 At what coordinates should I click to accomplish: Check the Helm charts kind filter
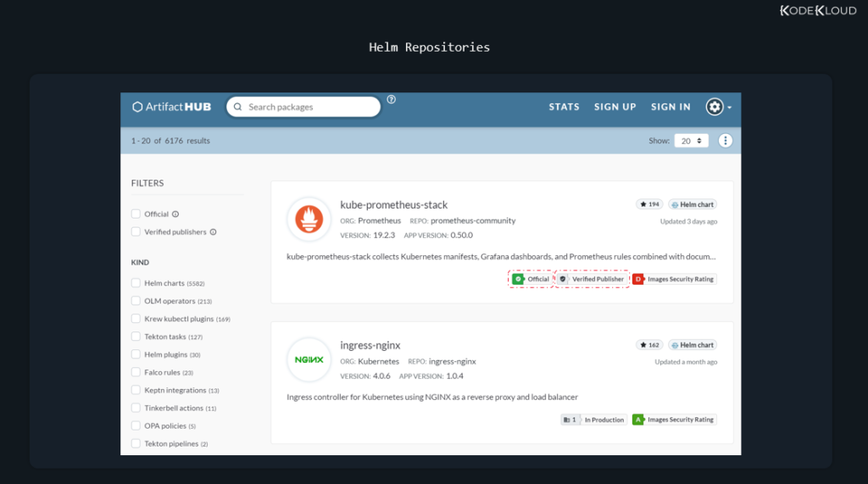pyautogui.click(x=136, y=283)
